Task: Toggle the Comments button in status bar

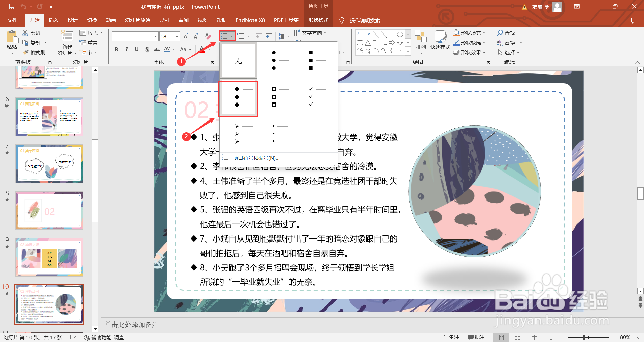Action: pyautogui.click(x=476, y=337)
